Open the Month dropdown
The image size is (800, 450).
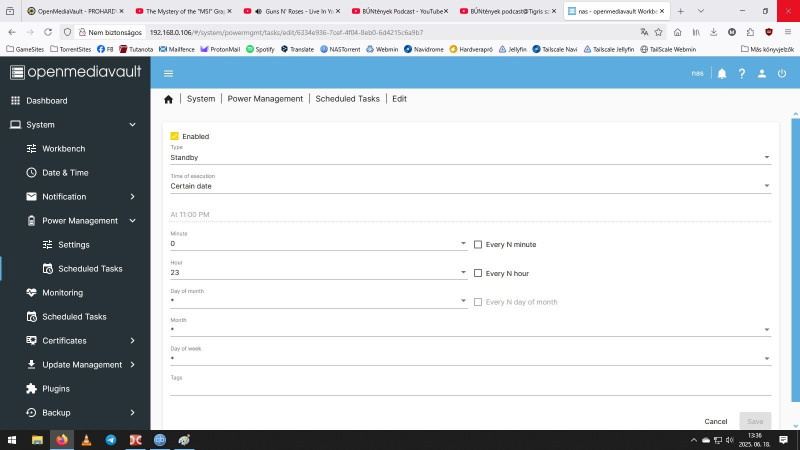pyautogui.click(x=470, y=330)
